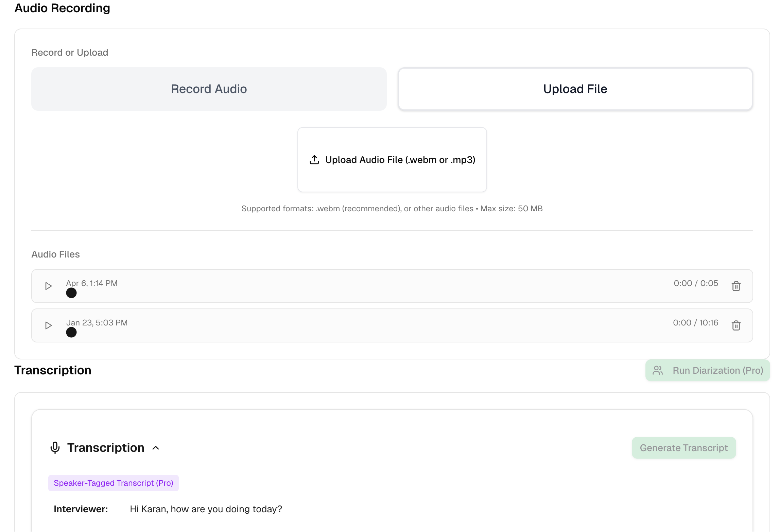Screen dimensions: 779x532
Task: Delete the Apr 6 audio file
Action: (736, 286)
